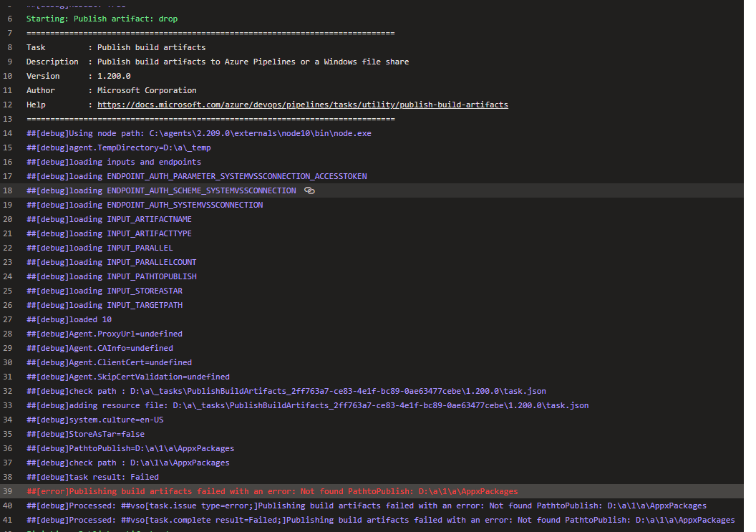Select 'system.culture=en-US' line
The height and width of the screenshot is (532, 756).
95,420
